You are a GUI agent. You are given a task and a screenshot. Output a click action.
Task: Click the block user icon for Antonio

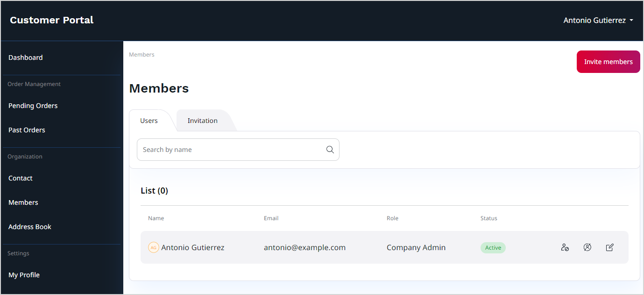click(x=565, y=247)
